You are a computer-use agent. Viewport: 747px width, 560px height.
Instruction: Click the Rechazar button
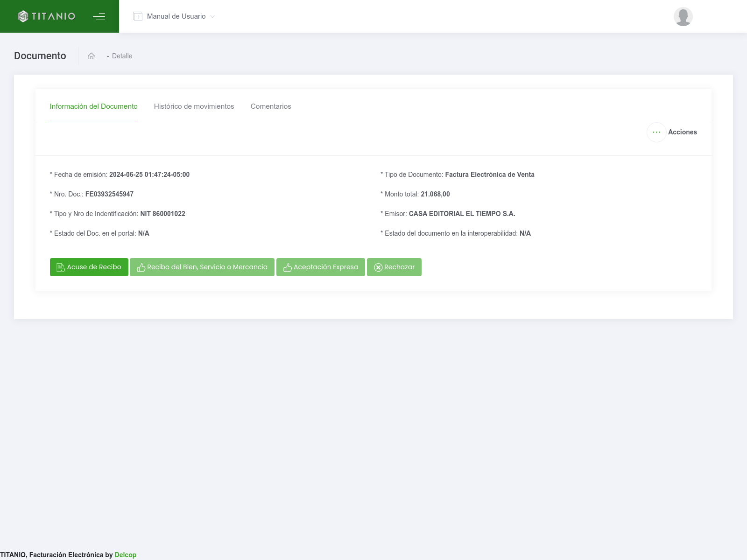[x=394, y=267]
